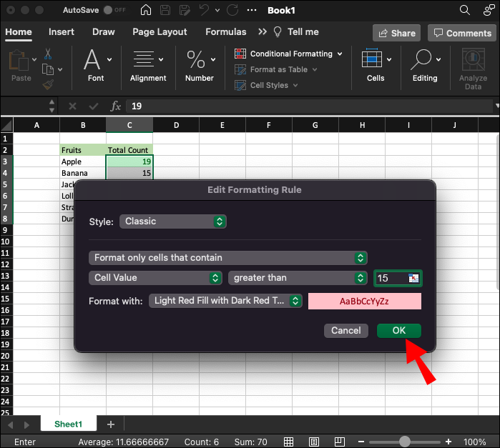Click the Format Painter brush icon
Viewport: 500px width, 448px height.
pos(48,85)
